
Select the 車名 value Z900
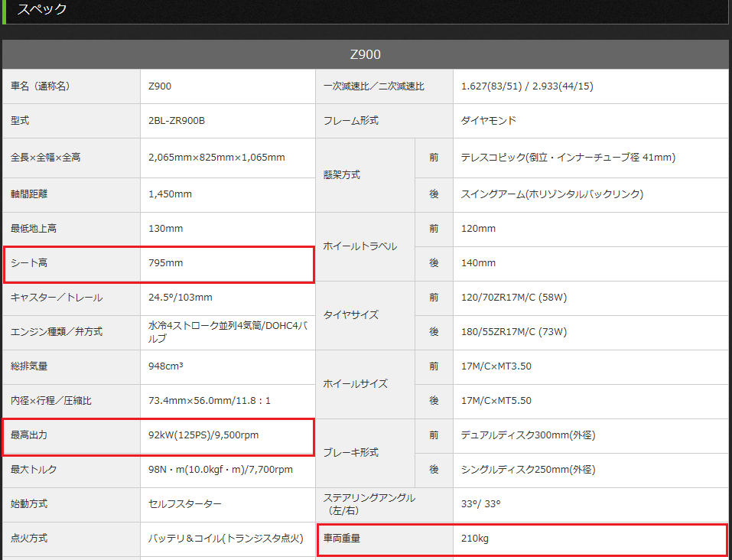160,86
